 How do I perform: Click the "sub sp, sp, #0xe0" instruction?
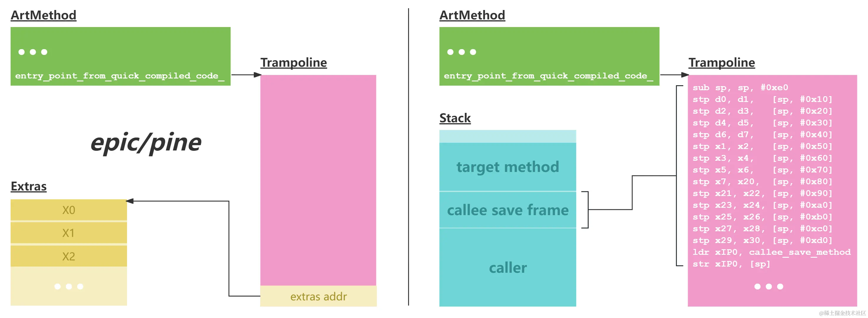[740, 88]
